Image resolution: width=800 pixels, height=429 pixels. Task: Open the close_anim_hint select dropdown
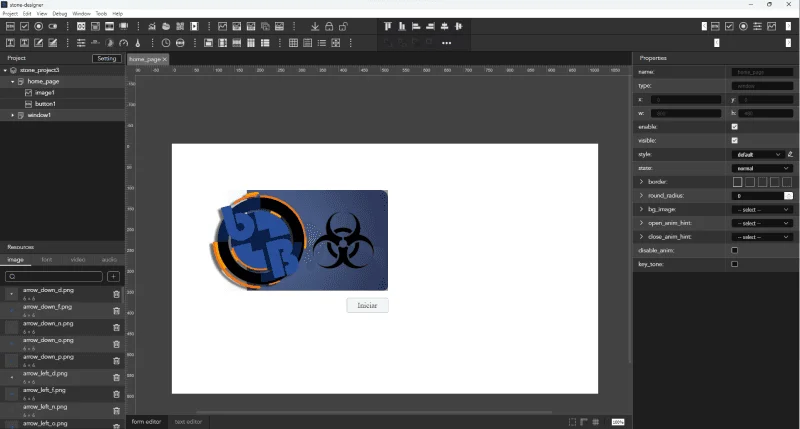pyautogui.click(x=762, y=237)
